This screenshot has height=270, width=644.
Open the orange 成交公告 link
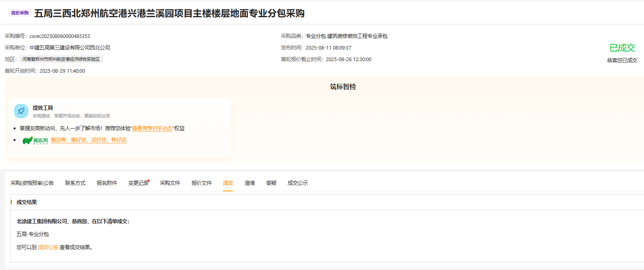click(x=48, y=247)
